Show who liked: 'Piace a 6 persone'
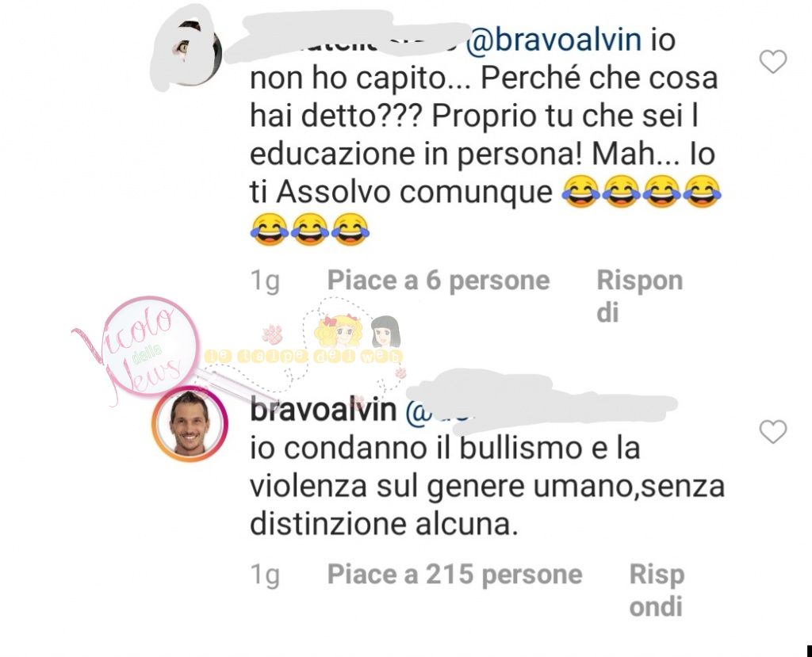 (x=438, y=281)
